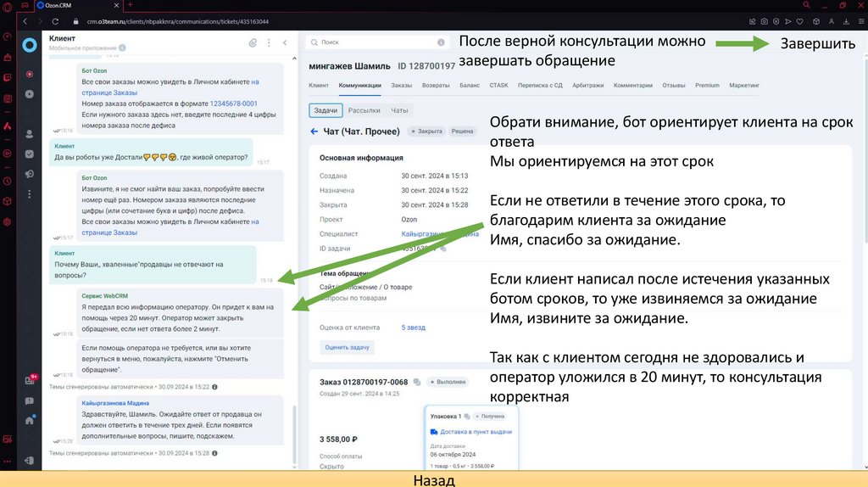The image size is (868, 487).
Task: Click the paperclip attachment icon in chat header
Action: 253,42
